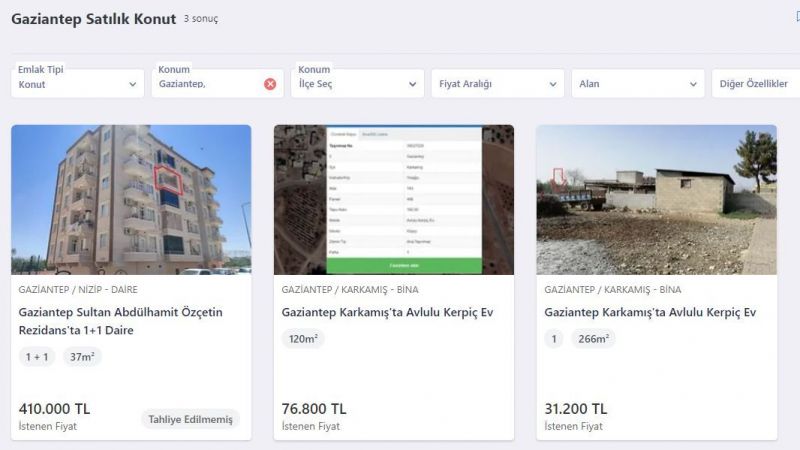Open the 31.200 TL Avlulu Kerpiç Ev title
The height and width of the screenshot is (450, 800).
click(650, 312)
